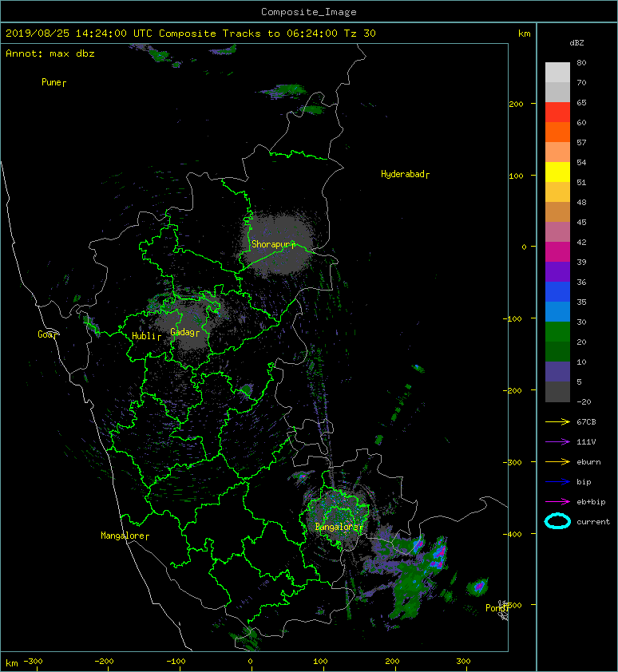Viewport: 618px width, 672px height.
Task: Select the yellow 54 dBZ color swatch
Action: coord(557,172)
